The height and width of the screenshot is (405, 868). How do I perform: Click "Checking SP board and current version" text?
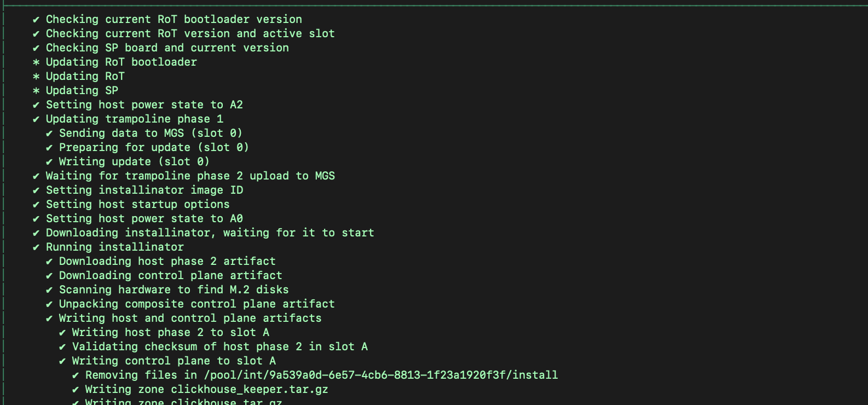pos(167,48)
